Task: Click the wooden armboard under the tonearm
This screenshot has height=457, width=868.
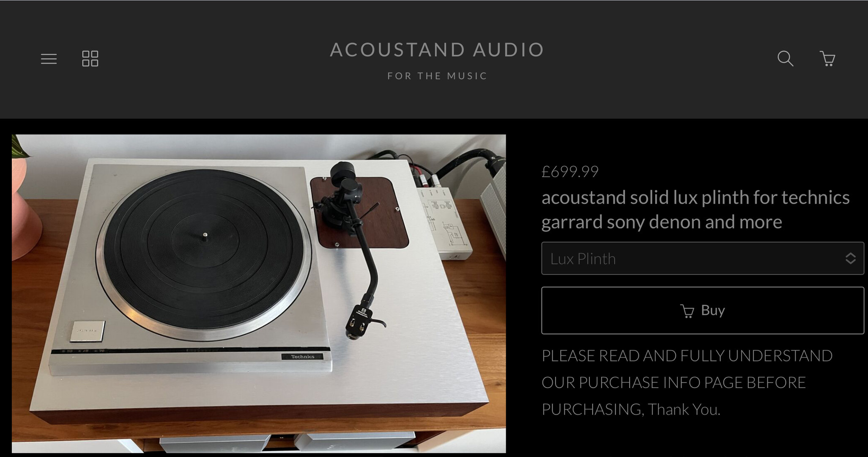Action: pyautogui.click(x=359, y=212)
